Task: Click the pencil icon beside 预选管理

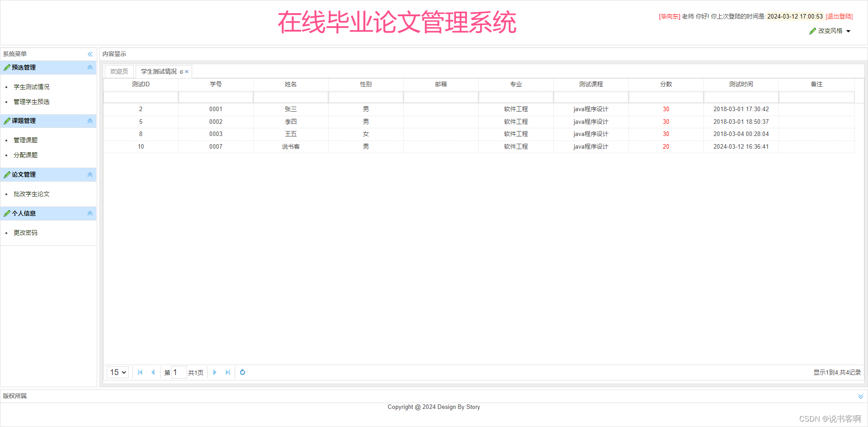Action: [x=7, y=67]
